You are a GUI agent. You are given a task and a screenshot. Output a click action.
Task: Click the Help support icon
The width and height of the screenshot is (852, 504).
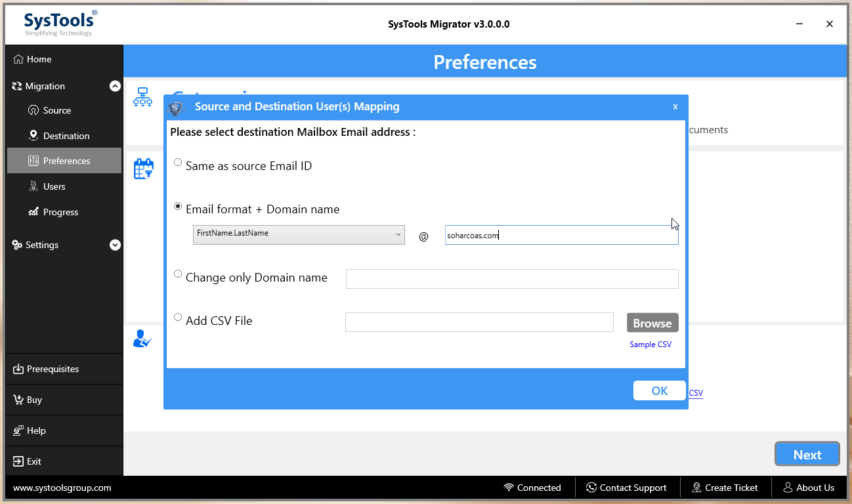(18, 430)
